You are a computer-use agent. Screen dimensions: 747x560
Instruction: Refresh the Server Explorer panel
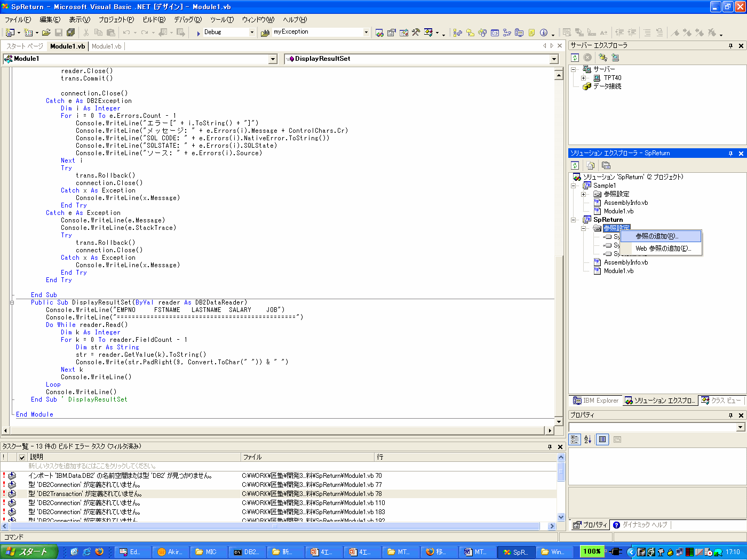[575, 58]
